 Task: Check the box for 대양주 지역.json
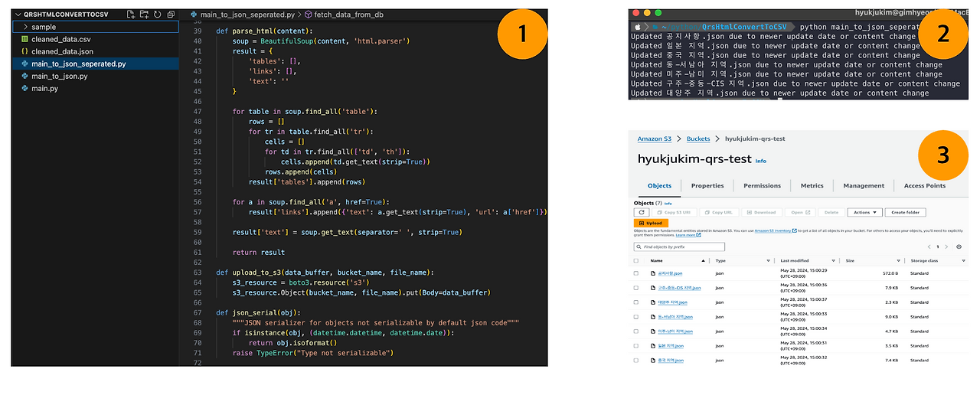(x=636, y=302)
